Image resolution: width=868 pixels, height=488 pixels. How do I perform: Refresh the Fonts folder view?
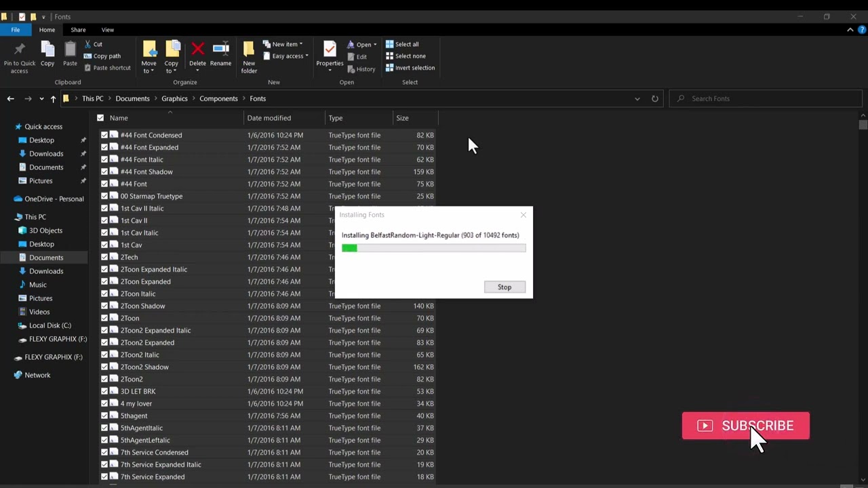pos(654,98)
